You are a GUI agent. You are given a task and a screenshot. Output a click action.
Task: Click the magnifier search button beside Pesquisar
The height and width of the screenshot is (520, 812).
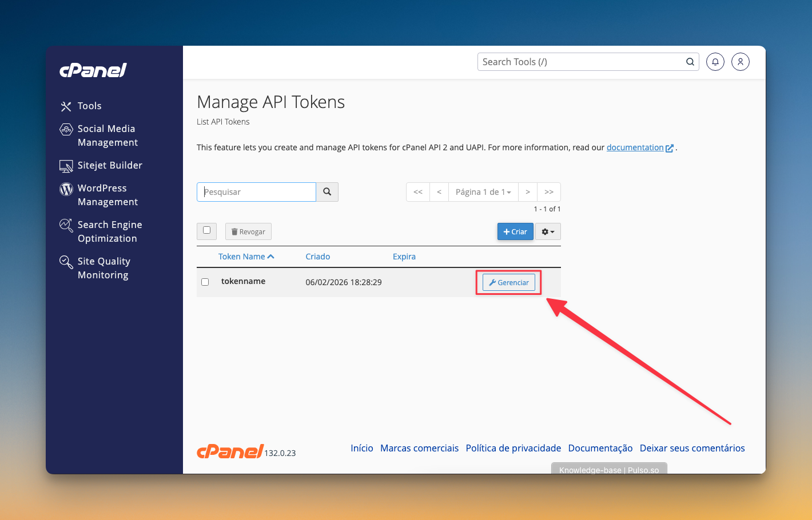click(x=327, y=192)
